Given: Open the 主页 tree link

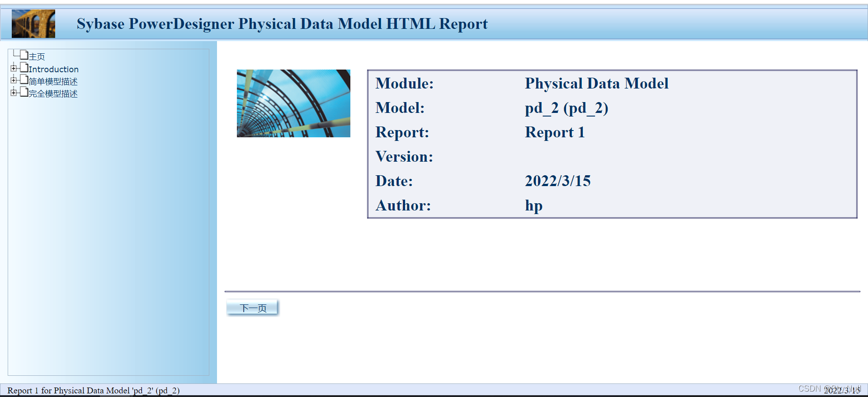Looking at the screenshot, I should click(37, 56).
